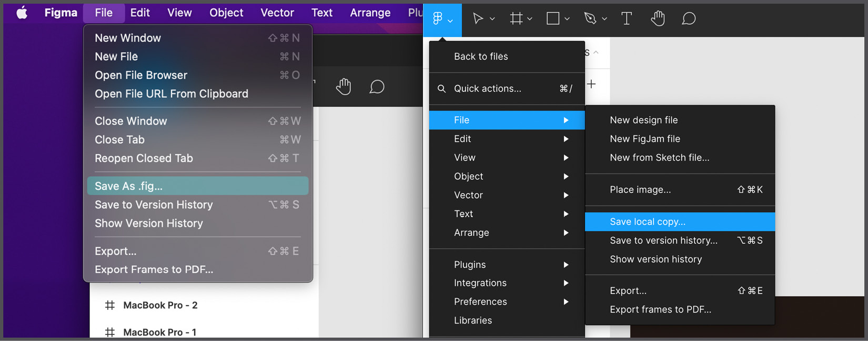Expand shape tools chevron

[x=567, y=19]
